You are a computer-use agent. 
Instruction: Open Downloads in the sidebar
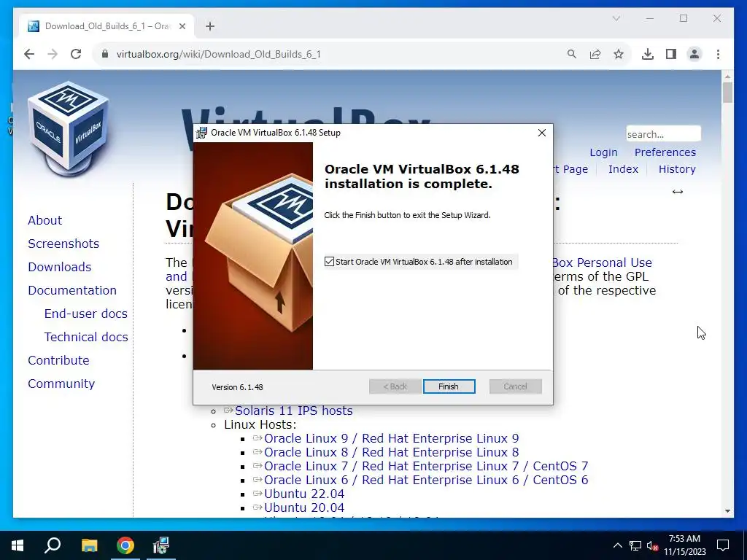(x=60, y=267)
